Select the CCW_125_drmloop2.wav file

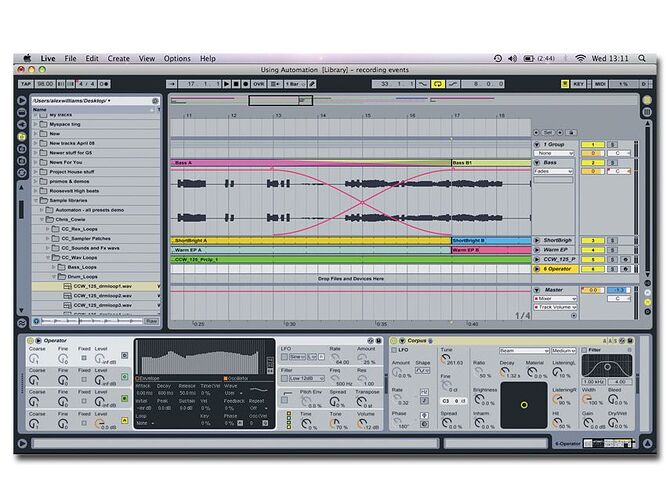coord(102,295)
